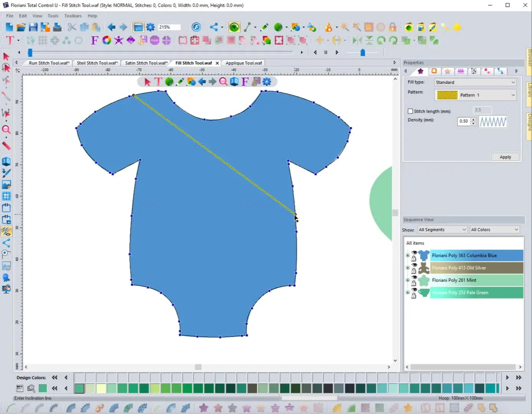Select the color wheel icon in the second toolbar row
The image size is (532, 414).
107,40
